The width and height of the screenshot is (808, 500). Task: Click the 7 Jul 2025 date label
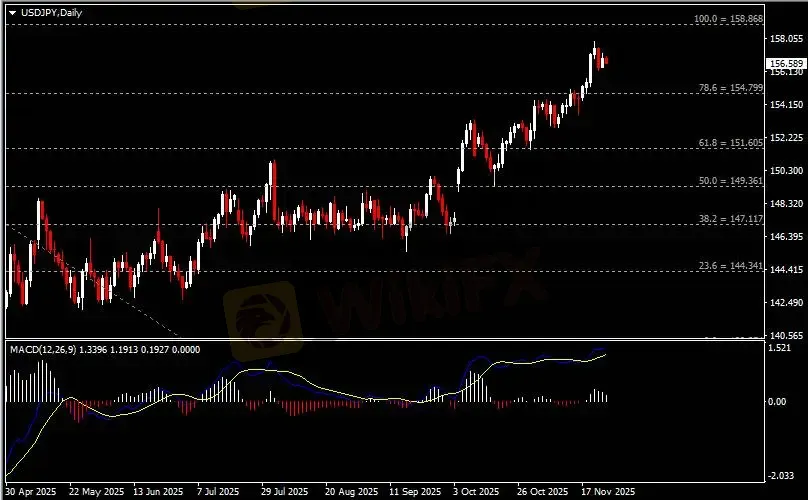click(x=218, y=492)
